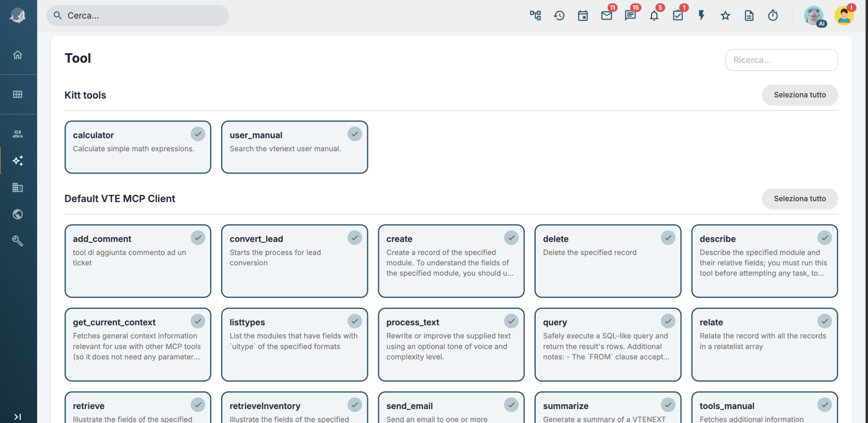This screenshot has height=423, width=868.
Task: Click Seleziona tutto for Kitt tools
Action: [800, 95]
